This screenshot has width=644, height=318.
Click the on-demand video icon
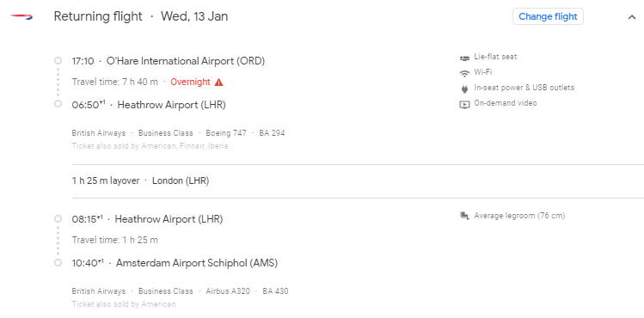(464, 104)
